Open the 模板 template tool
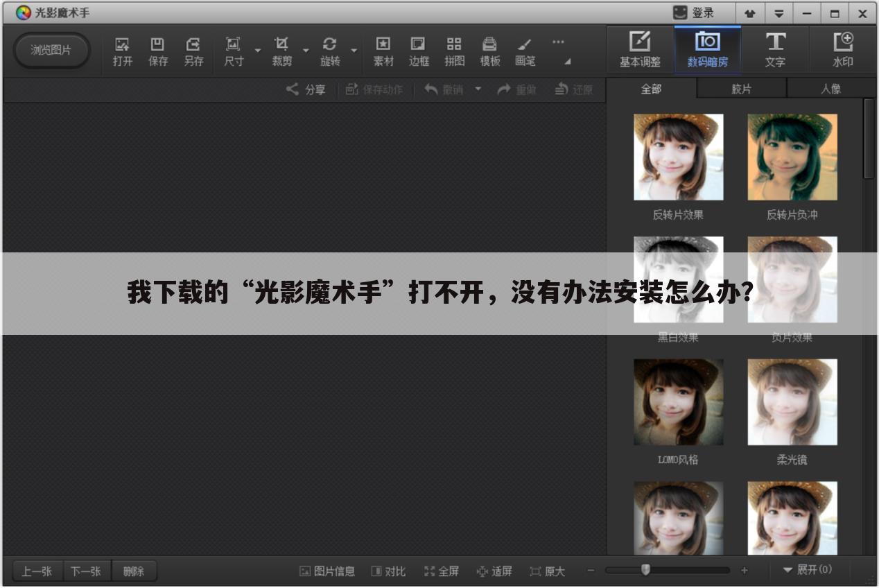The image size is (879, 588). [490, 51]
